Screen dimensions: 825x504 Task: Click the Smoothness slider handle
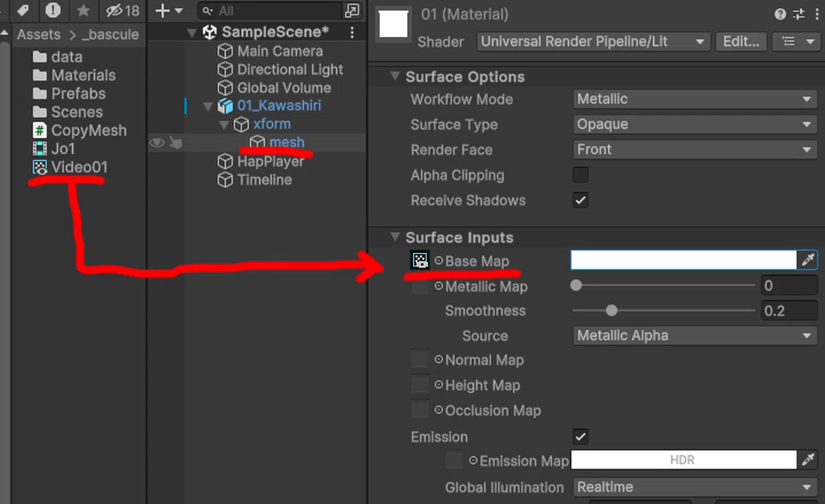coord(611,311)
